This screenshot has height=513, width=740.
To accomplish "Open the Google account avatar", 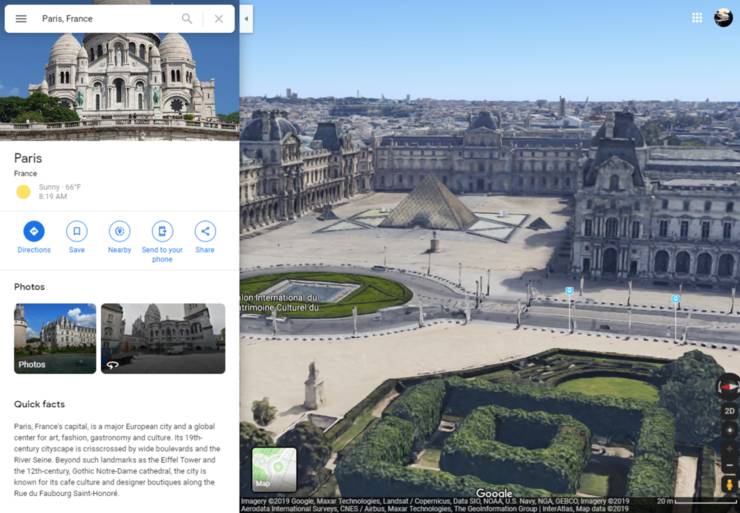I will (723, 18).
